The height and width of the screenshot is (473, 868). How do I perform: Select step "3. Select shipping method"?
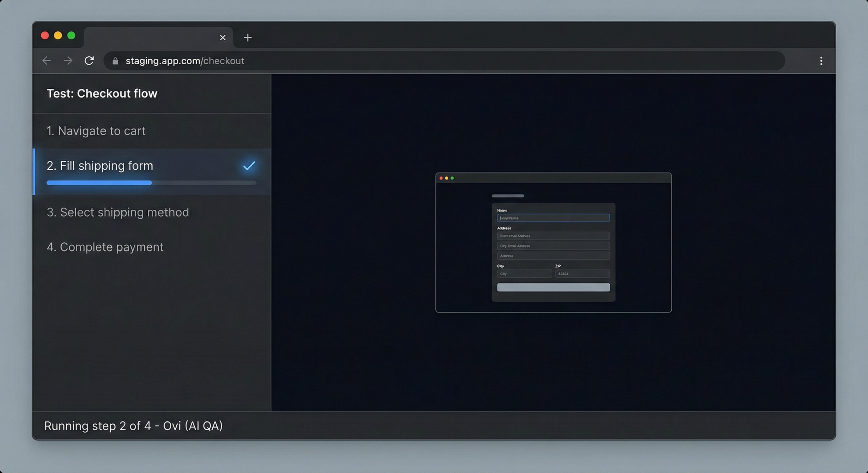(x=118, y=212)
